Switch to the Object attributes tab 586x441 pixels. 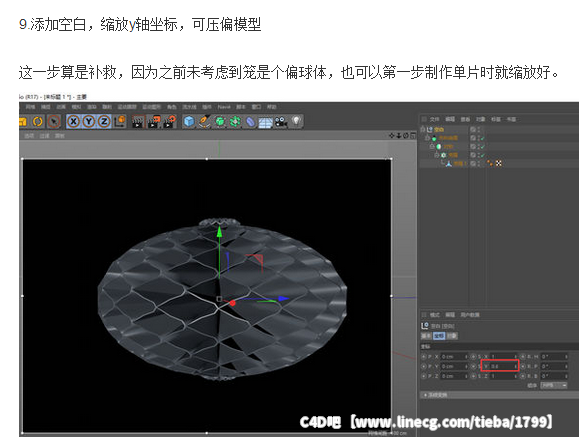[452, 336]
